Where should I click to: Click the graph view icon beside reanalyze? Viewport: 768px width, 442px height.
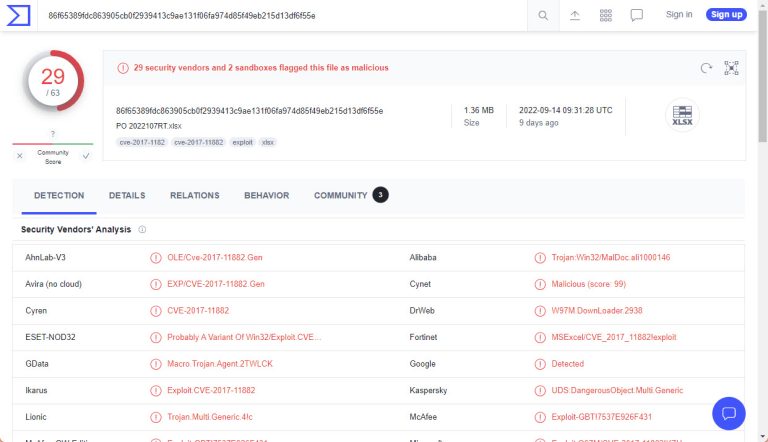coord(731,68)
